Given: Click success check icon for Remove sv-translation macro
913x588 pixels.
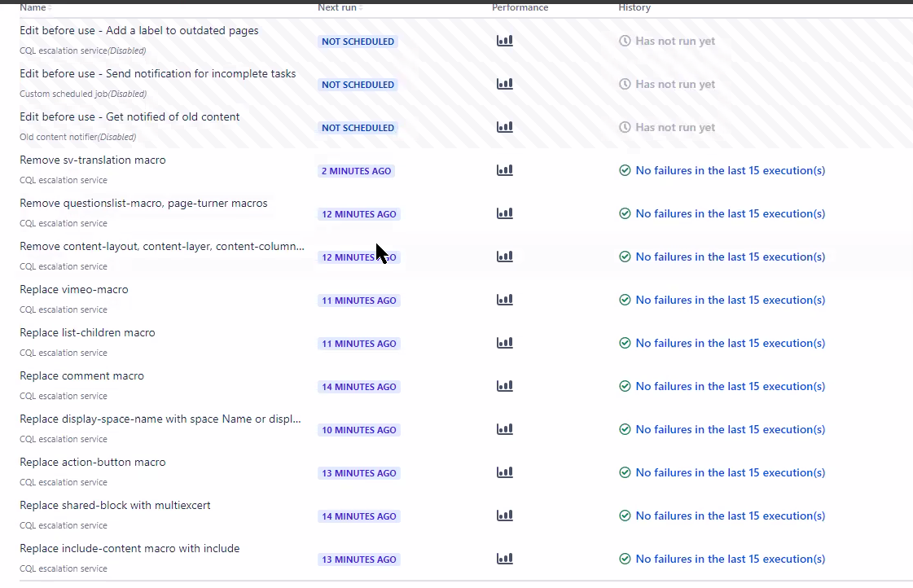Looking at the screenshot, I should tap(625, 170).
